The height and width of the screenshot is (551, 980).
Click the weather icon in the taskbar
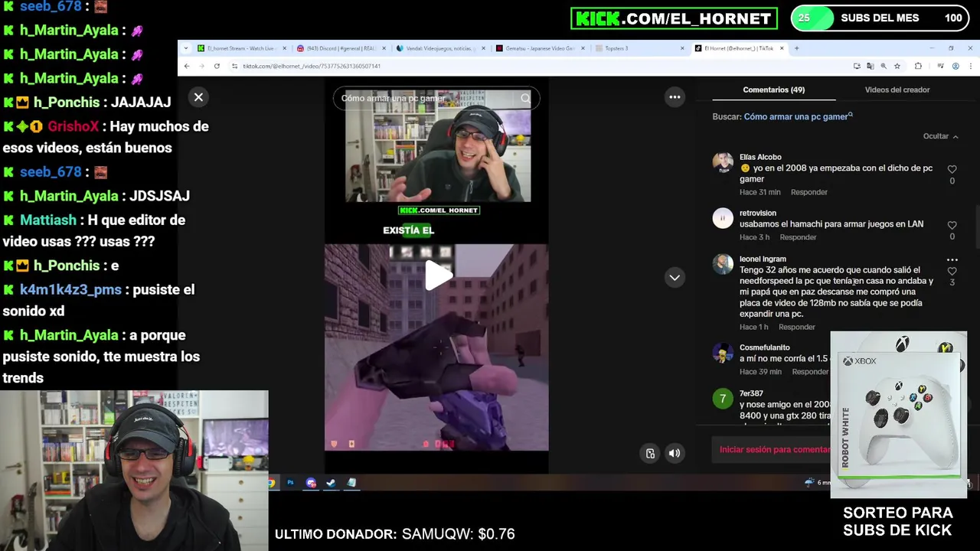pyautogui.click(x=809, y=483)
